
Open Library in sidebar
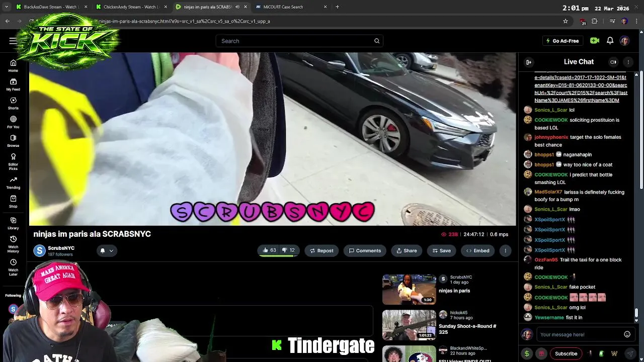13,223
